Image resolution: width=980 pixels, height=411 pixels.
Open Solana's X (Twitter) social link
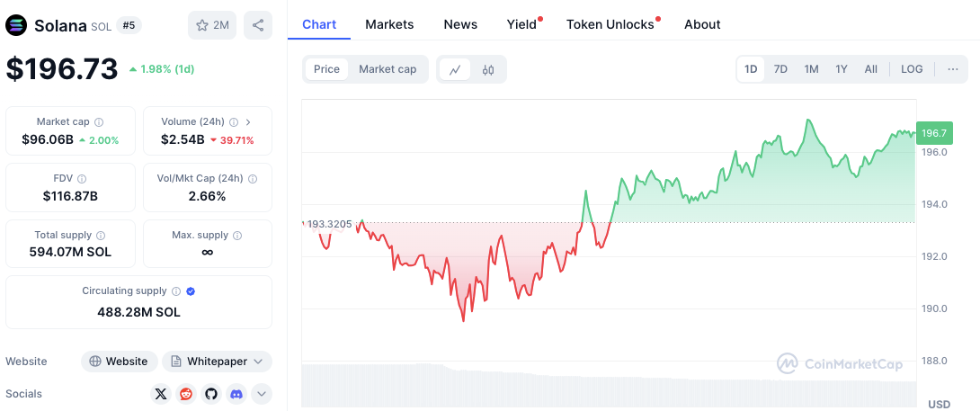pos(161,393)
